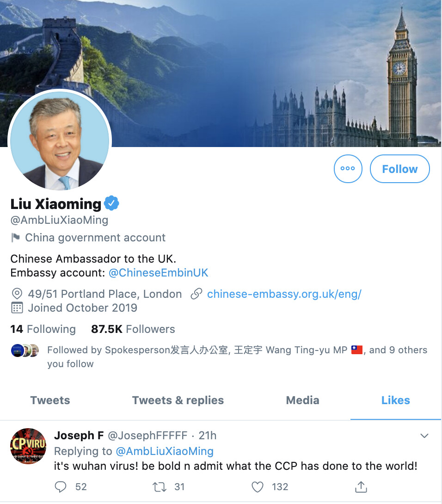Screen dimensions: 442x504
Task: Visit chinese-embassy.org.uk/eng/ website link
Action: 284,294
